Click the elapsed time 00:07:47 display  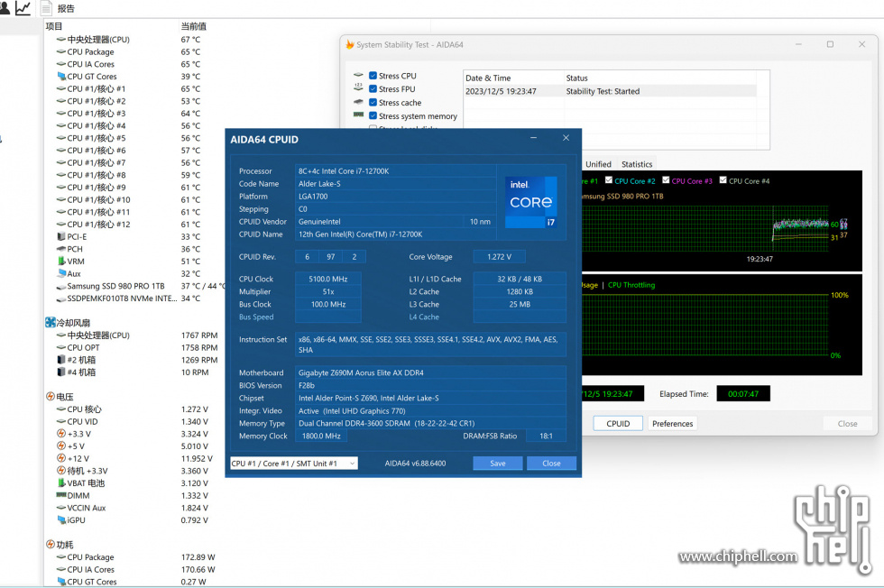click(743, 394)
